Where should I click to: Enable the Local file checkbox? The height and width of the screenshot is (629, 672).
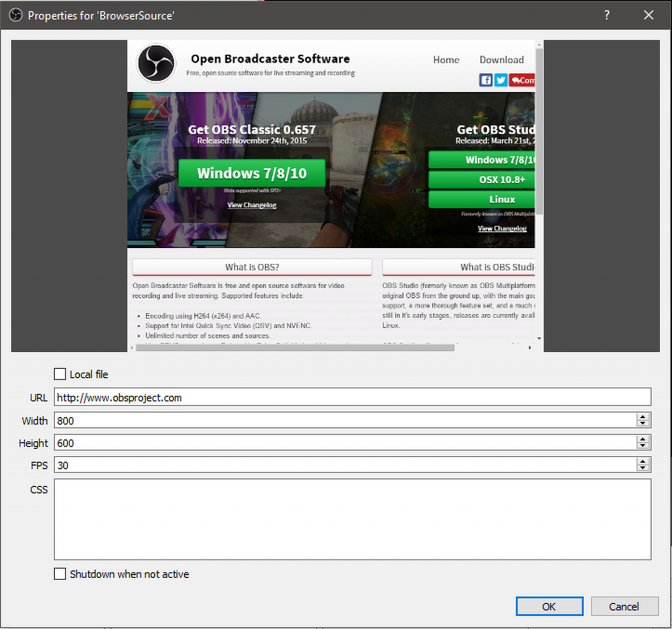(60, 374)
